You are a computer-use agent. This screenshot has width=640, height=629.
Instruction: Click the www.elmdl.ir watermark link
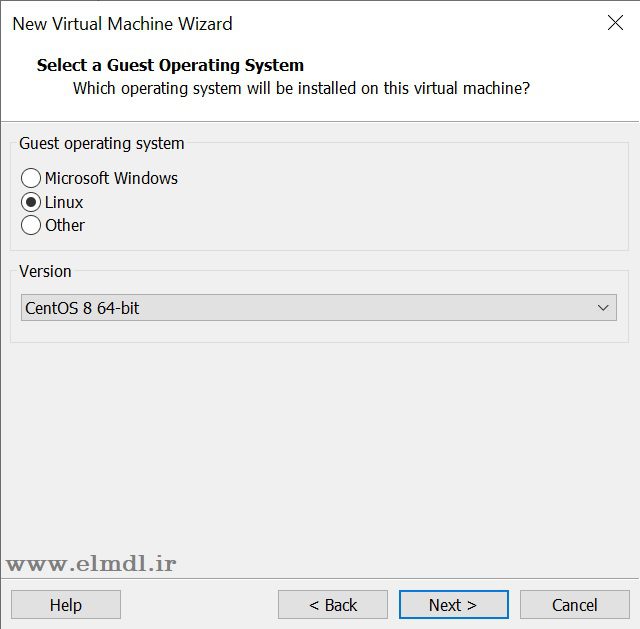pyautogui.click(x=91, y=564)
